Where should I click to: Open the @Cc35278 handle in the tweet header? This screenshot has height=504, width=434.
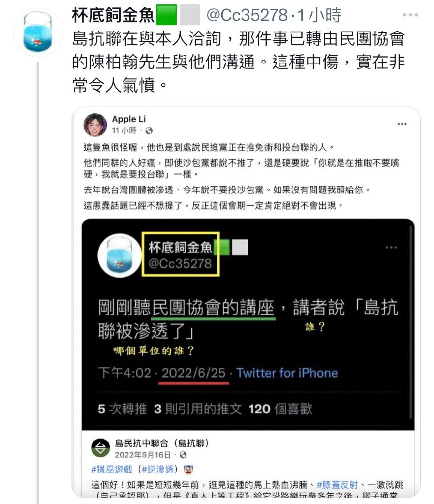click(247, 15)
